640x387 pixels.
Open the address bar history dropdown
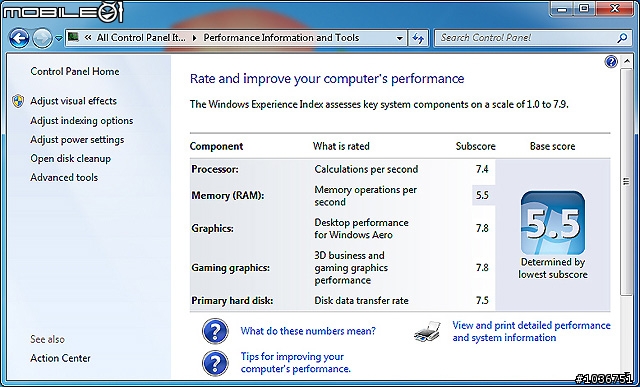pyautogui.click(x=400, y=38)
